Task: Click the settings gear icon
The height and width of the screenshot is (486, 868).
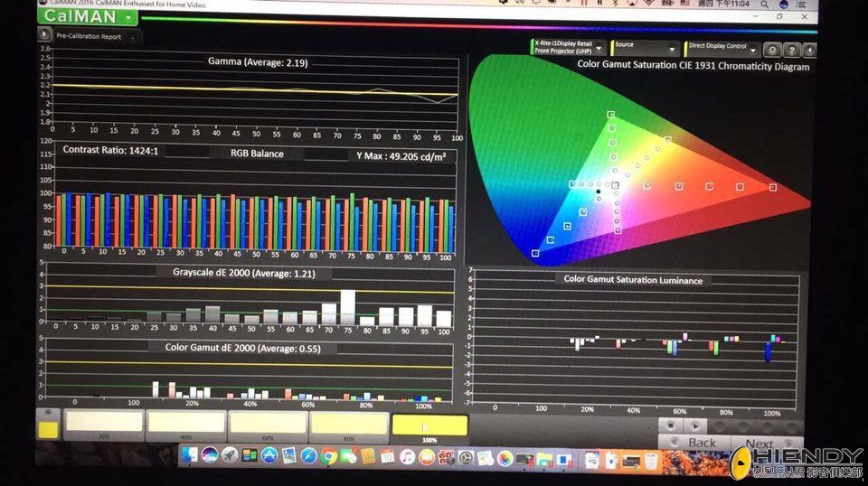Action: pos(773,51)
